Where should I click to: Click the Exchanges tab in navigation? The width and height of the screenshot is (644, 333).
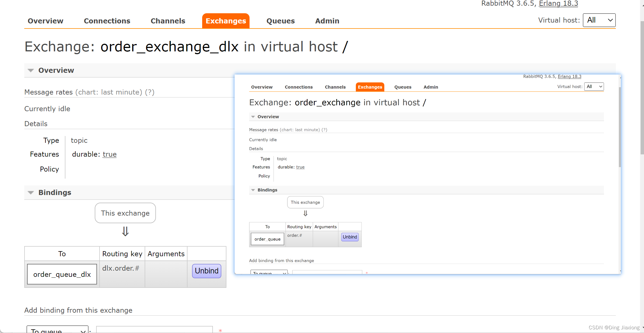point(225,20)
